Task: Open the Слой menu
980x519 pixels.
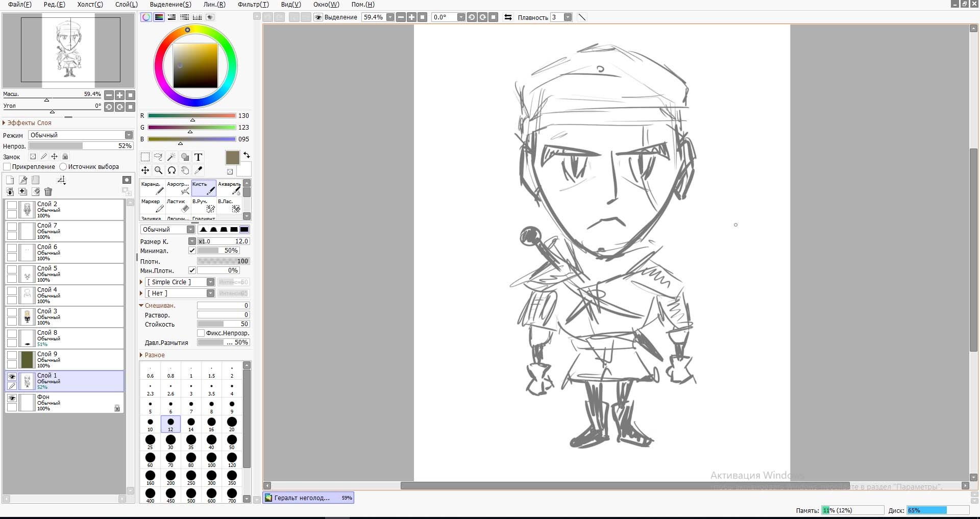Action: point(126,5)
